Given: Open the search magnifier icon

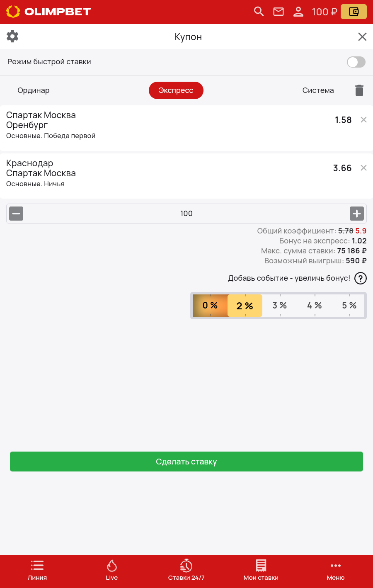Looking at the screenshot, I should click(x=259, y=12).
